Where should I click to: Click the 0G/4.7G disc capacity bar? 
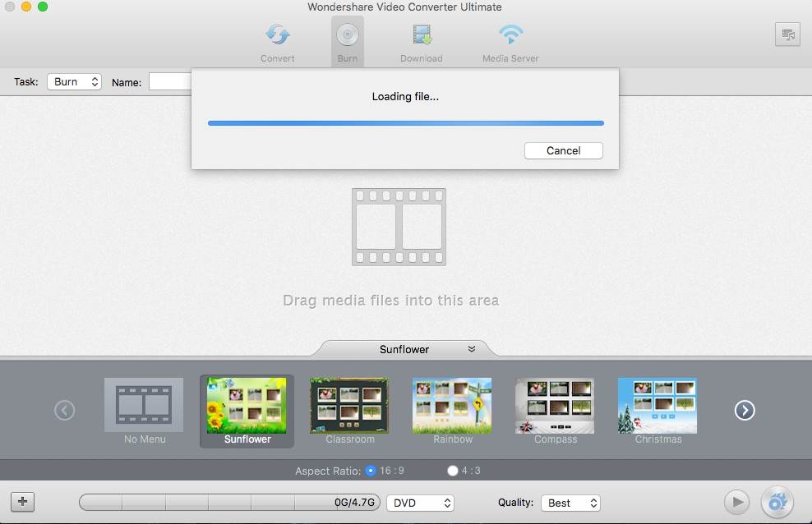[x=229, y=503]
